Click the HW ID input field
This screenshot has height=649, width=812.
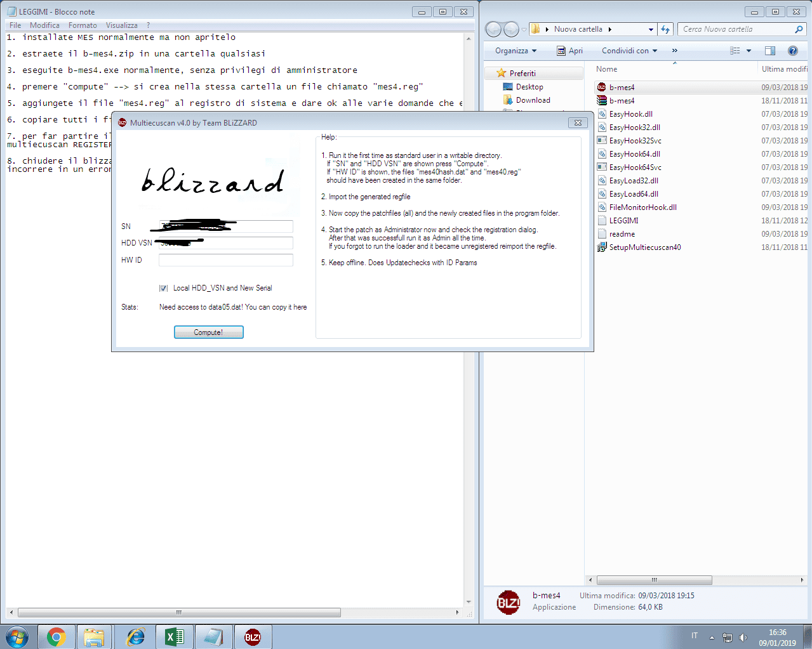pos(226,260)
